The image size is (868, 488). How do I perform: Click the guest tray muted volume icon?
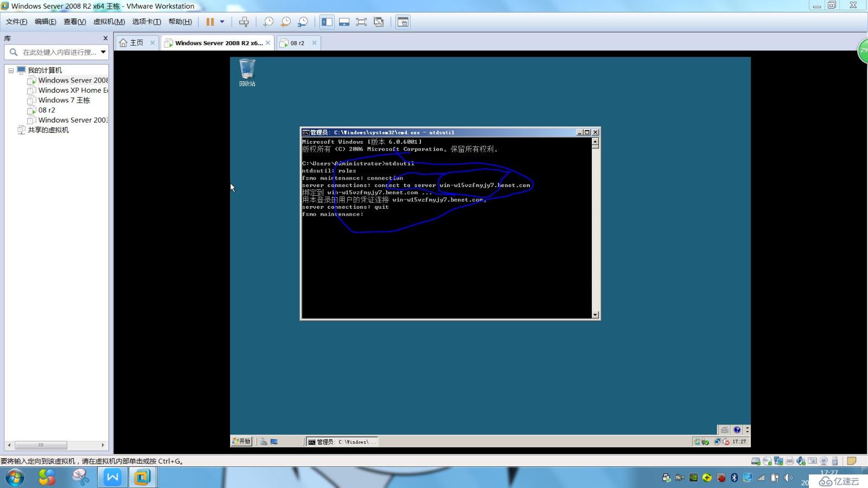point(726,442)
